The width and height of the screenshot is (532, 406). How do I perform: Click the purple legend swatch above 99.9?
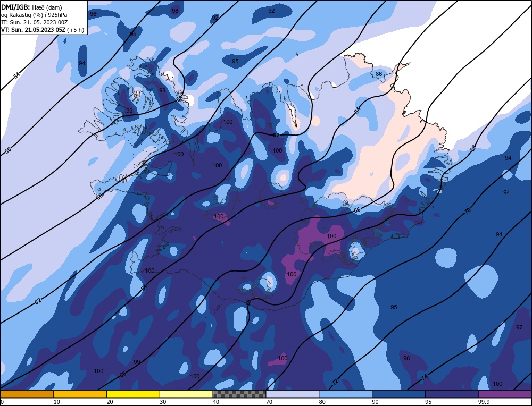pos(505,394)
